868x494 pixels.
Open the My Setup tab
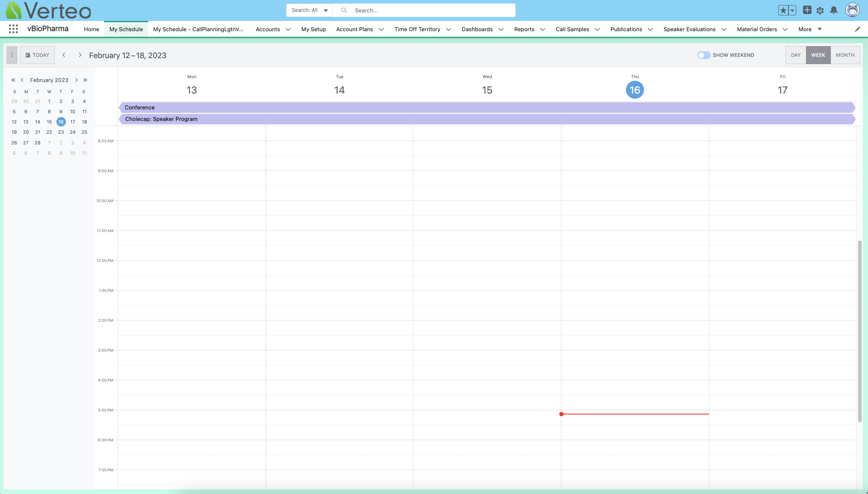tap(313, 29)
